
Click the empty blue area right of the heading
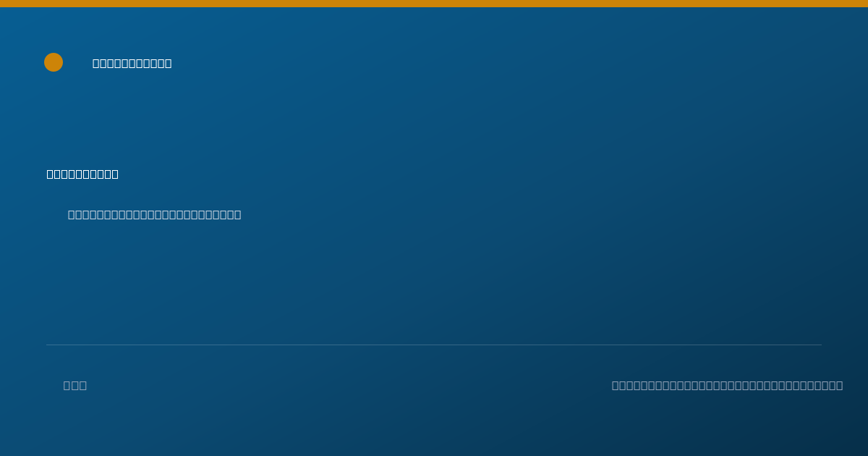(x=470, y=174)
